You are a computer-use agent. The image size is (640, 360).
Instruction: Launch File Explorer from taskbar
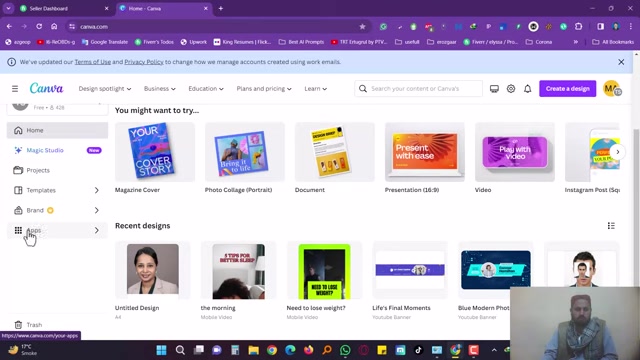click(x=253, y=350)
